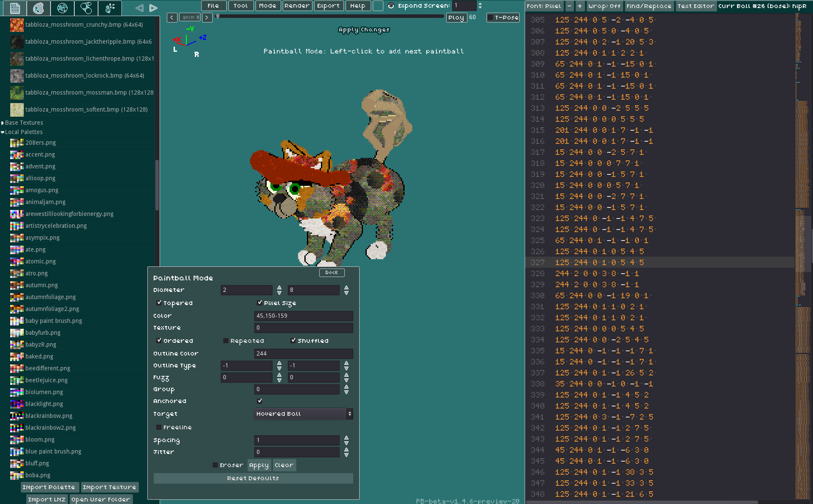813x504 pixels.
Task: Click the move-axes ball toolbar icon
Action: tap(110, 8)
